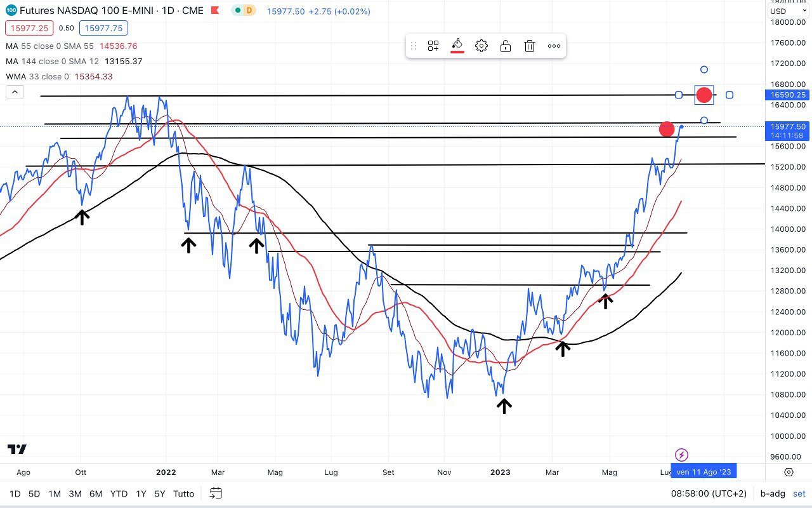Click the NASDAQ 100 symbol logo
The height and width of the screenshot is (508, 812).
pos(11,10)
